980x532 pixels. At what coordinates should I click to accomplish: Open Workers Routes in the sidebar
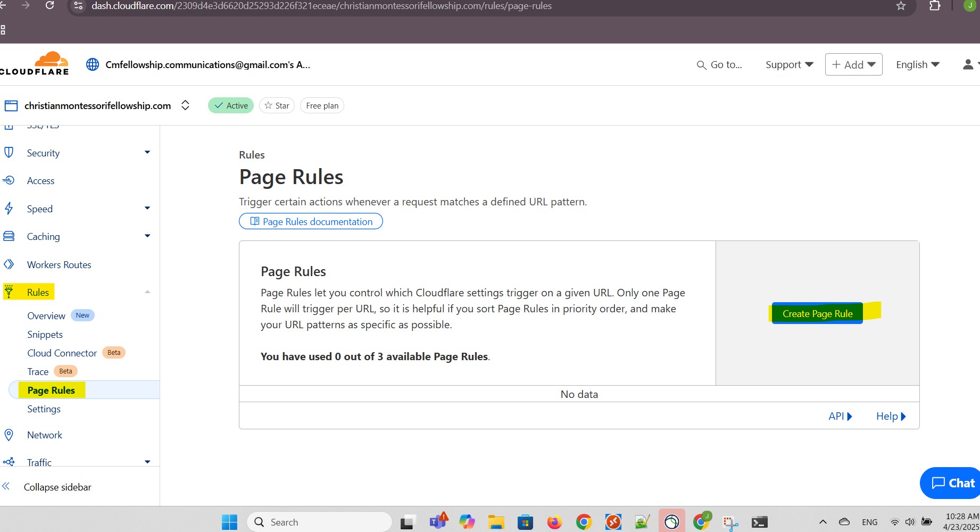59,264
